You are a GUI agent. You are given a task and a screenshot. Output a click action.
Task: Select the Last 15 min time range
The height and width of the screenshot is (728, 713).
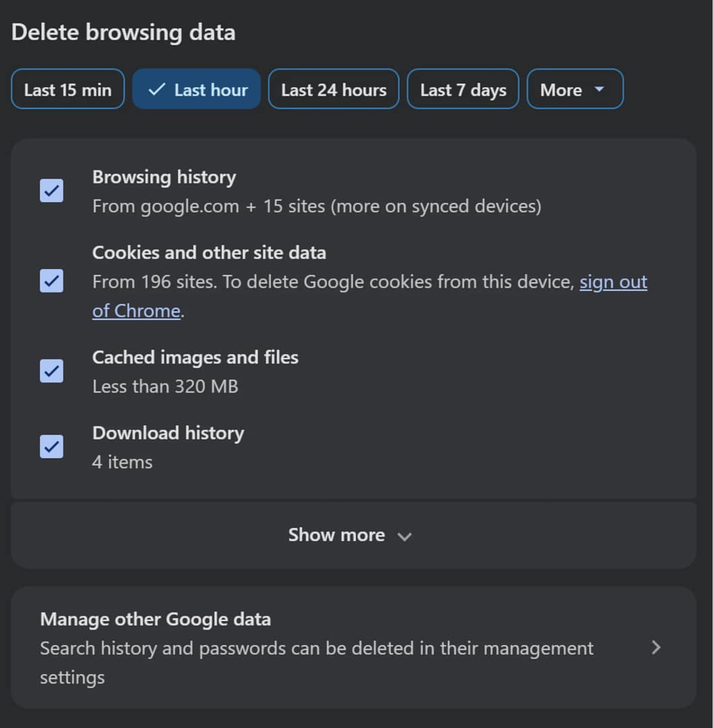67,88
